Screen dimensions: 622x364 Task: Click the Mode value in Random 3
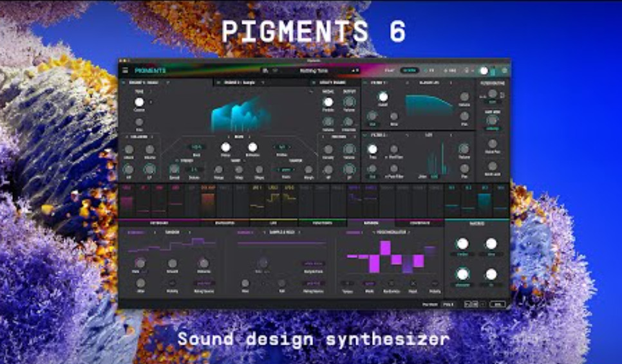pos(370,283)
